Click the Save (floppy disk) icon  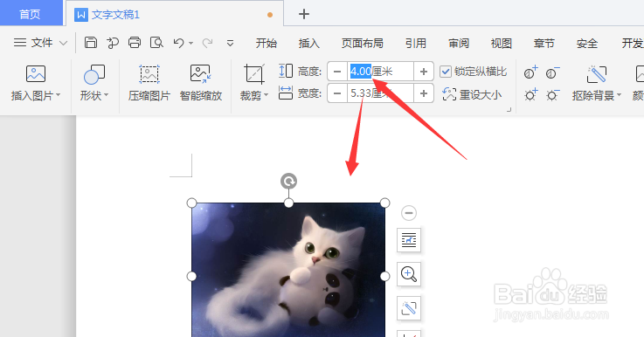(x=90, y=42)
